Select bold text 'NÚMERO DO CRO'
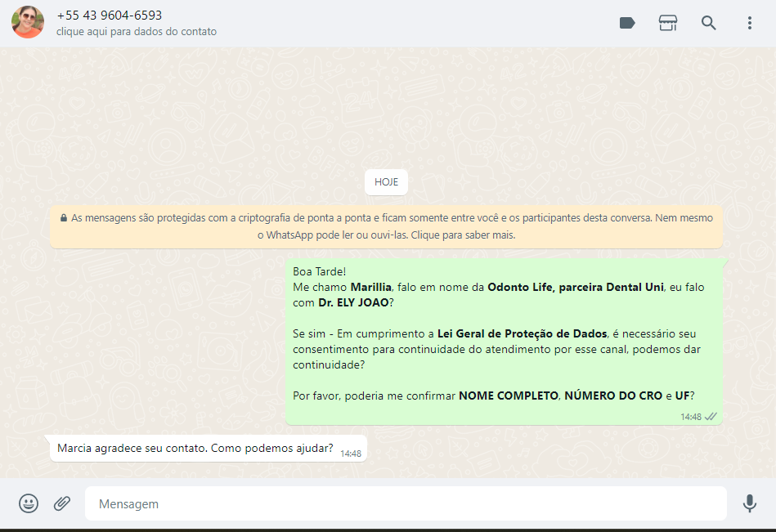Screen dimensions: 776x532 pos(613,396)
